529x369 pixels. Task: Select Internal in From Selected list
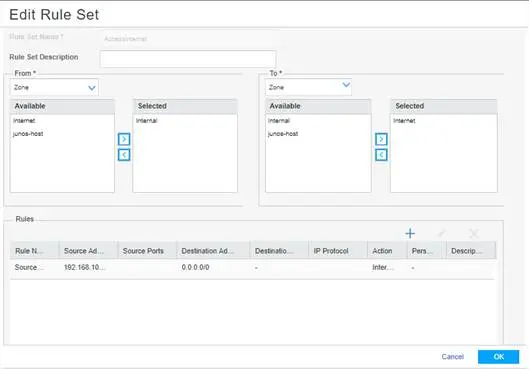pos(147,120)
